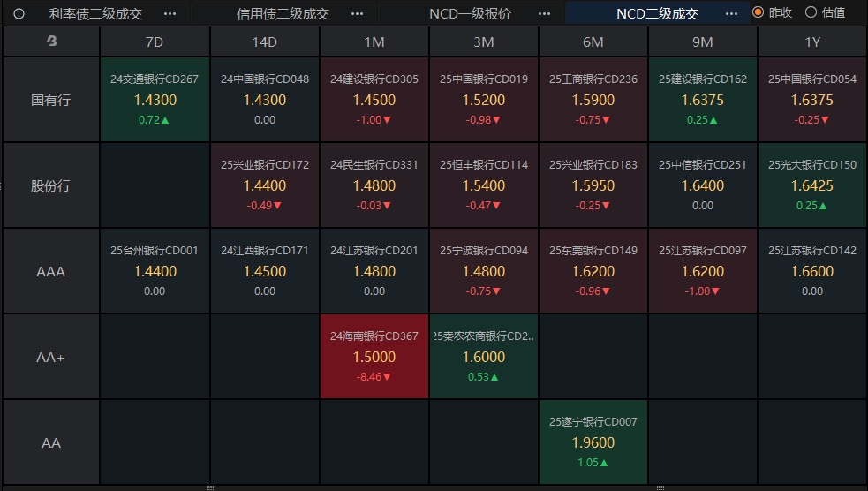Open more options for 利率债二级成交
The height and width of the screenshot is (491, 868).
170,14
